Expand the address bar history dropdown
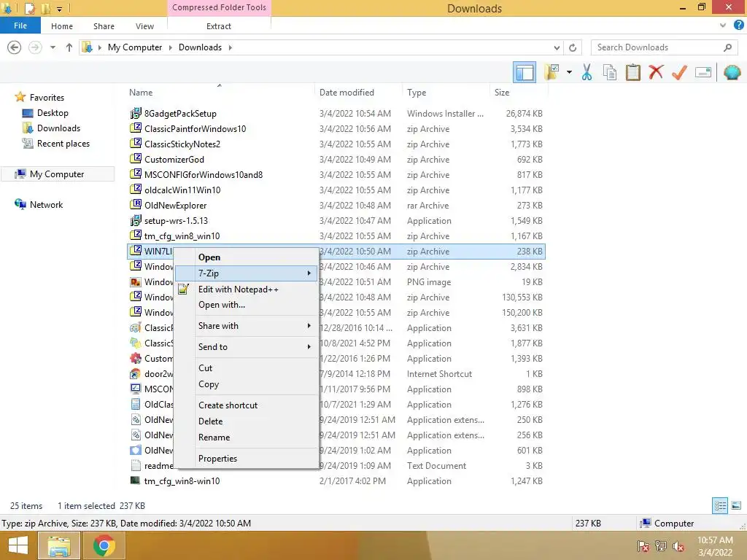Viewport: 747px width, 560px height. [557, 47]
